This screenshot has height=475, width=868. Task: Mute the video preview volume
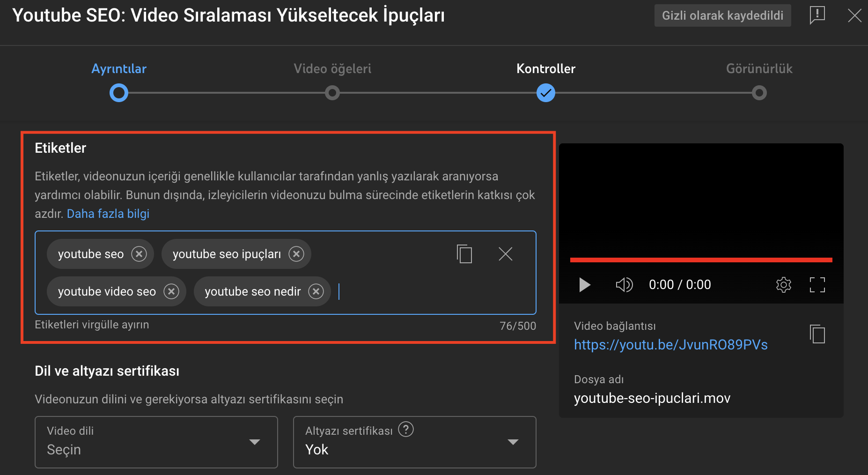[x=624, y=284]
